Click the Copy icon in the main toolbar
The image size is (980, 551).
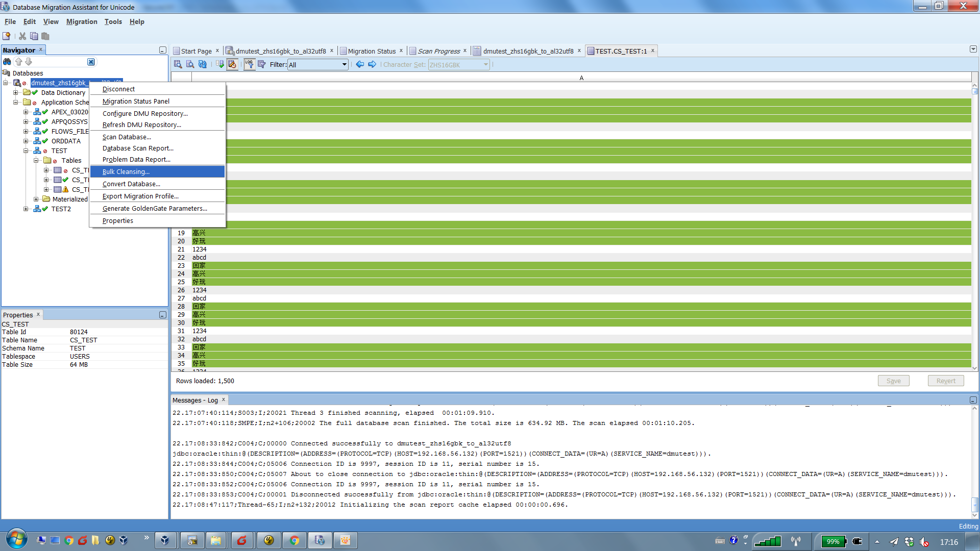click(x=34, y=36)
